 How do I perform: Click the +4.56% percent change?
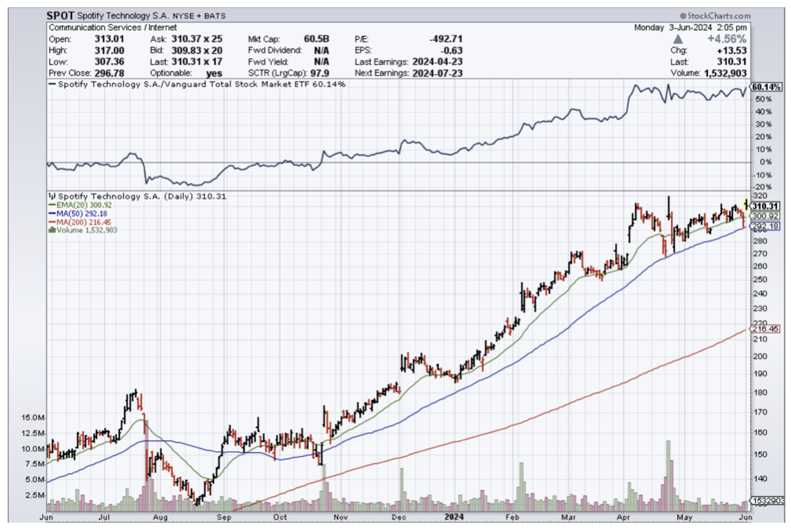pyautogui.click(x=726, y=39)
